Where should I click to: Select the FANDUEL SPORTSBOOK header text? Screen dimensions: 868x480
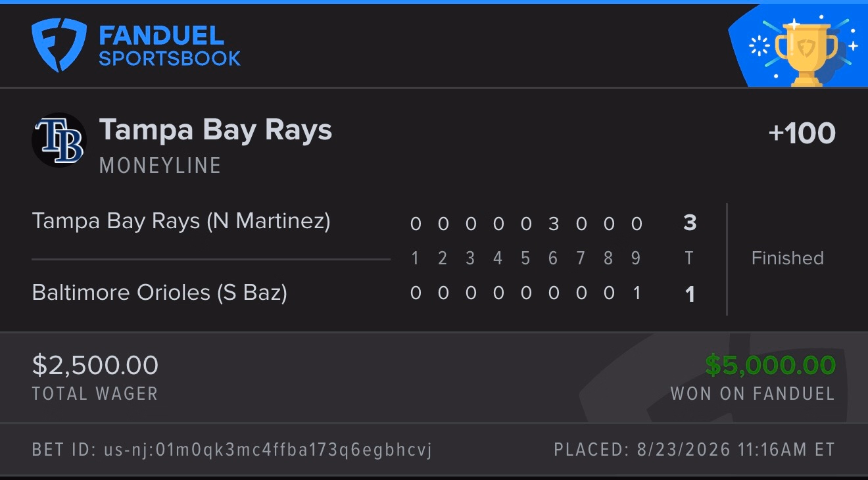pyautogui.click(x=170, y=46)
